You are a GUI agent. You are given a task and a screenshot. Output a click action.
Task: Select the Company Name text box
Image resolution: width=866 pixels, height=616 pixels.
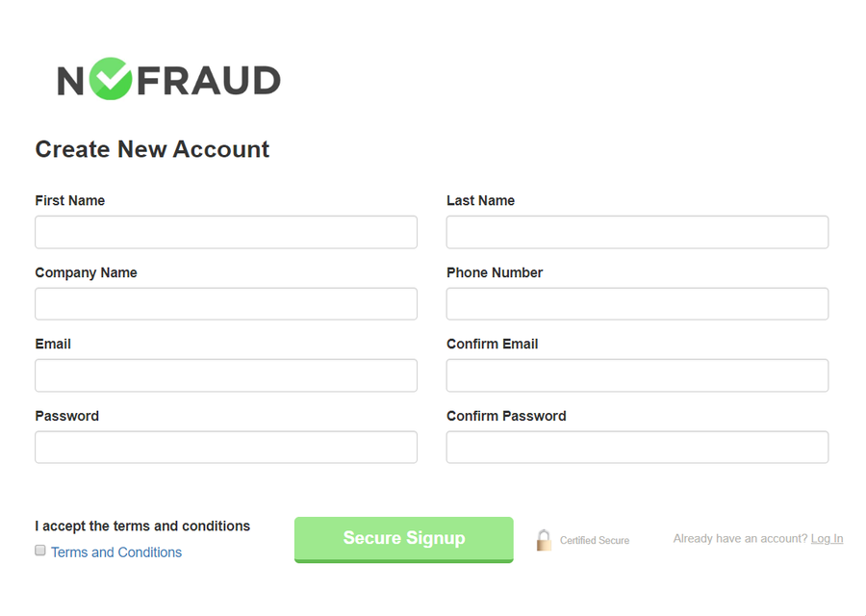(226, 304)
